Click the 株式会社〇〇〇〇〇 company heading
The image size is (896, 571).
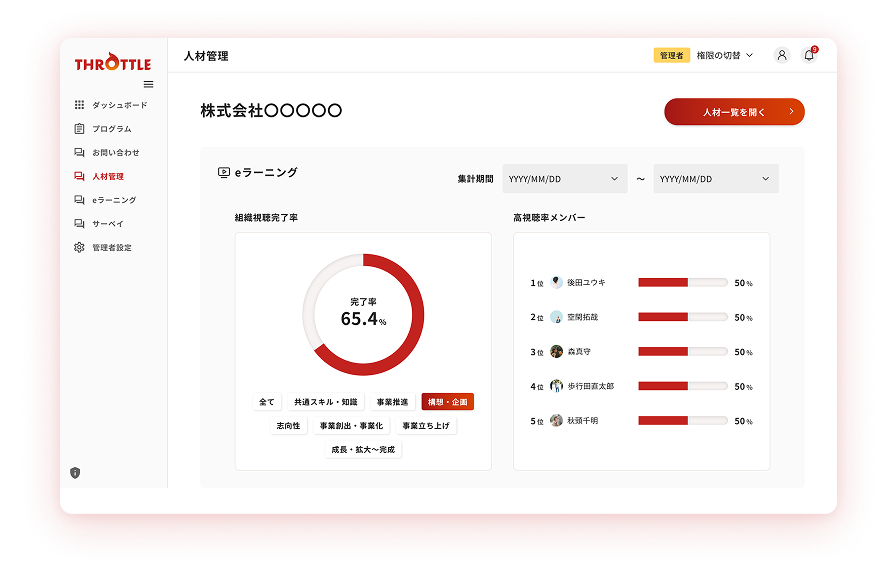coord(271,110)
